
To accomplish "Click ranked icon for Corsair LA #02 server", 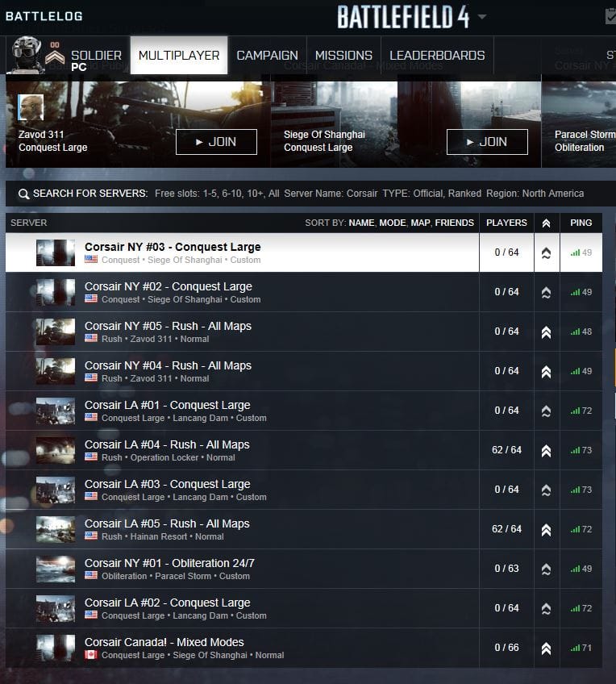I will [546, 608].
